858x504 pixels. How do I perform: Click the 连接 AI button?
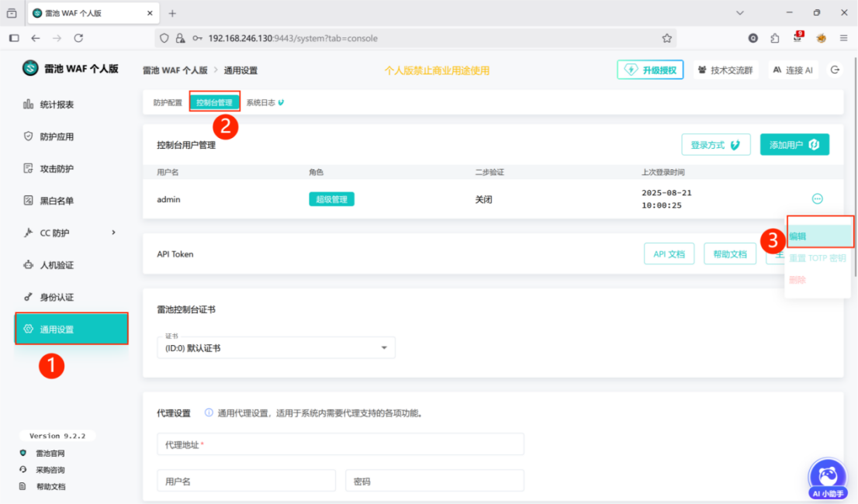793,70
